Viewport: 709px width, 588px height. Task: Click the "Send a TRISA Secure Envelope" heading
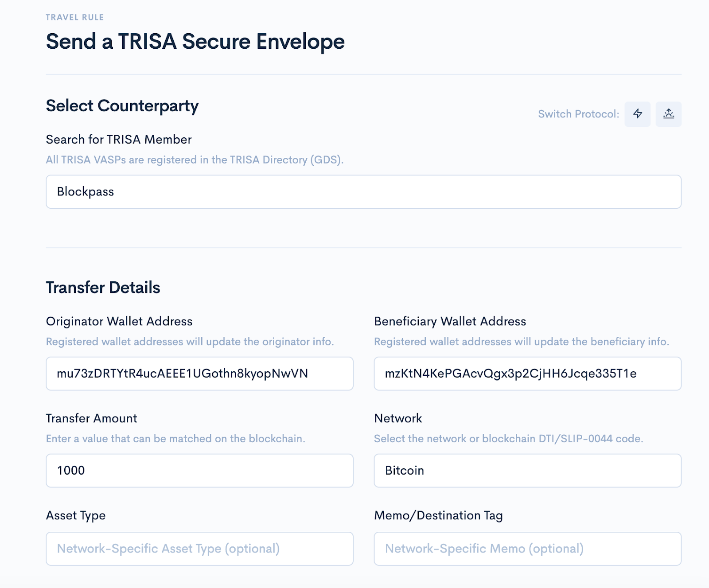pos(195,42)
